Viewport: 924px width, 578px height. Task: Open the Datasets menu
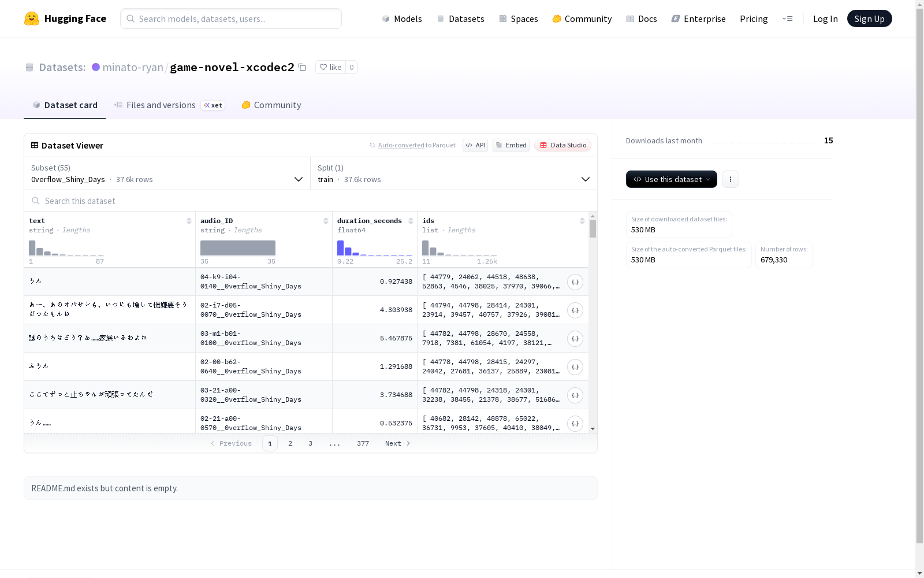[x=460, y=18]
